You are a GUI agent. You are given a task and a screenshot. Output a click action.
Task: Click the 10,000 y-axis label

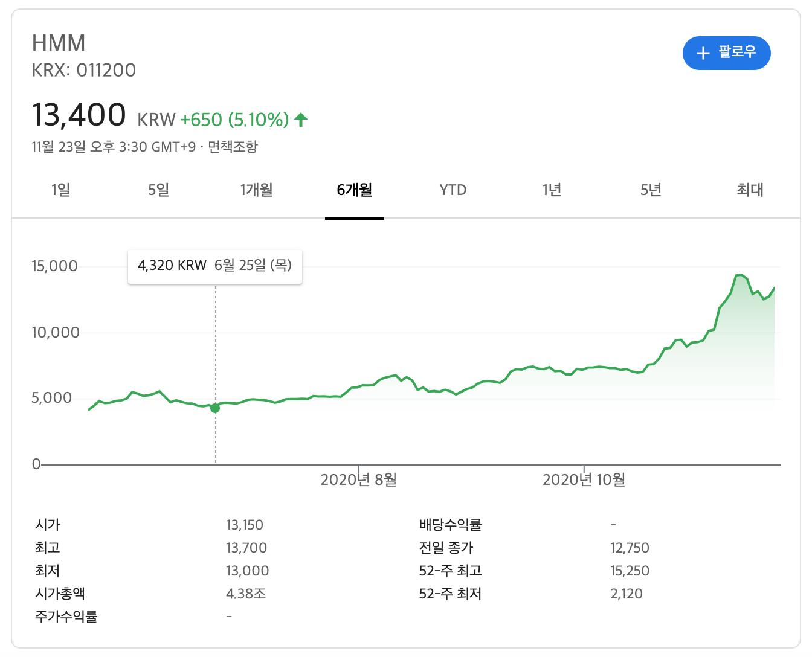tap(55, 333)
